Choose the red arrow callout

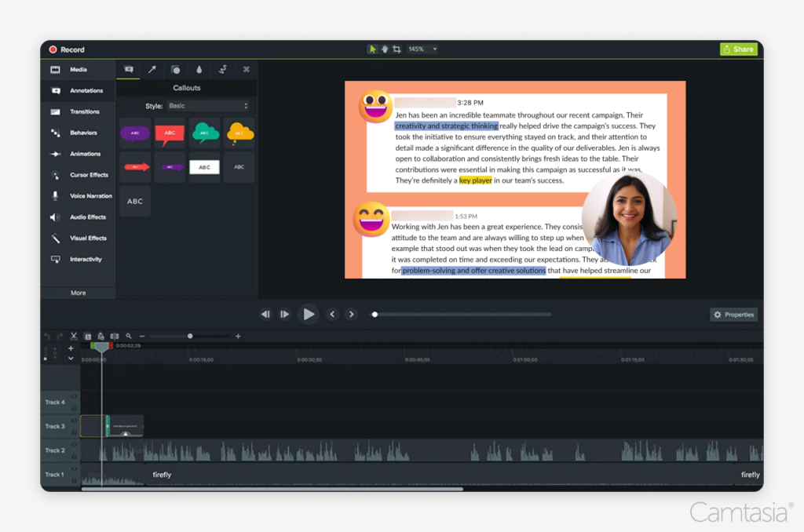coord(135,167)
